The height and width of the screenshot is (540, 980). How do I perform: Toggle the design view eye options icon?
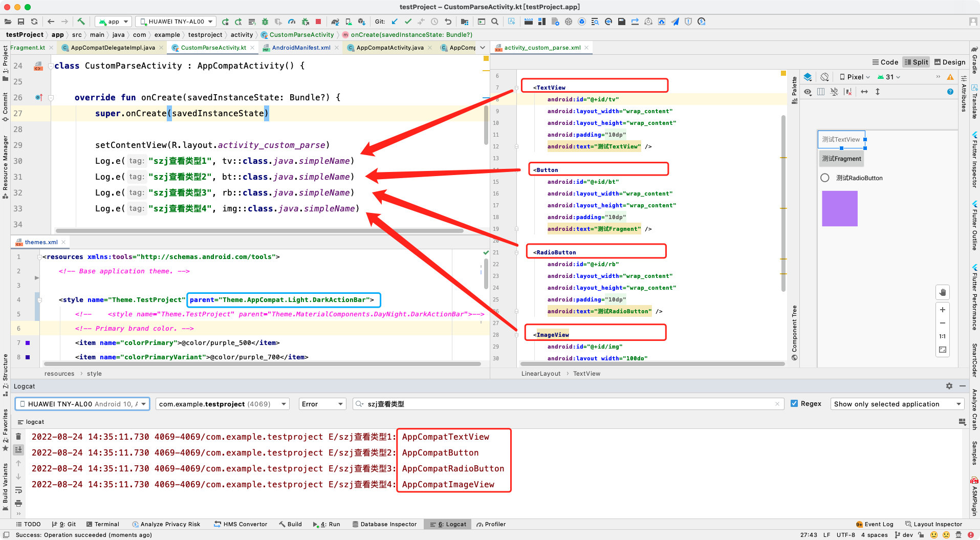(808, 92)
